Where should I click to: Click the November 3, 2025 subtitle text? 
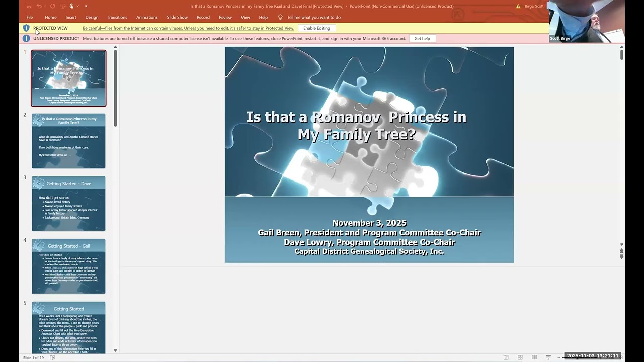pos(369,223)
